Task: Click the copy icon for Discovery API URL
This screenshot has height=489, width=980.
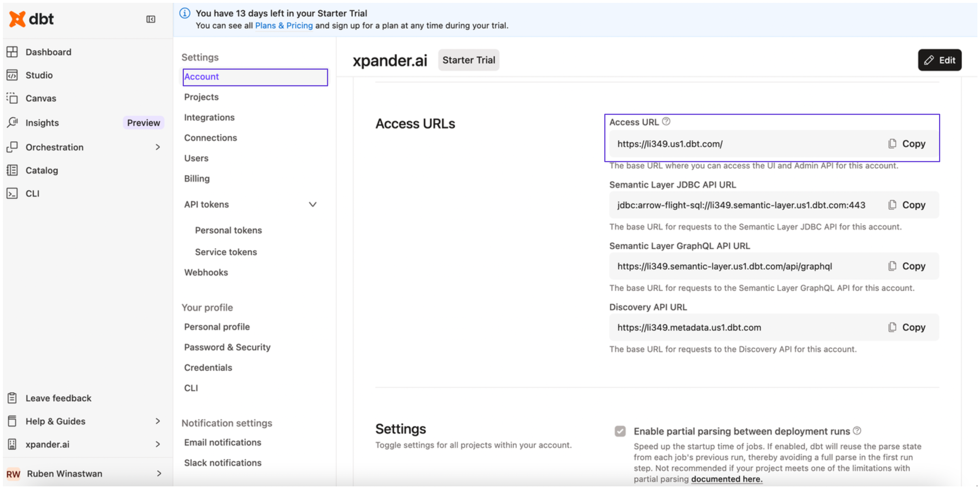Action: tap(892, 327)
